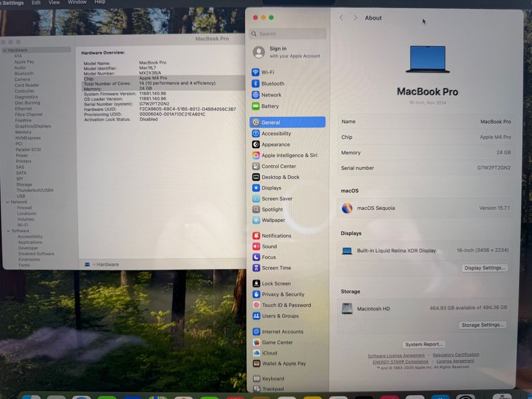The width and height of the screenshot is (532, 399).
Task: Select Storage in System Information tree
Action: 24,185
